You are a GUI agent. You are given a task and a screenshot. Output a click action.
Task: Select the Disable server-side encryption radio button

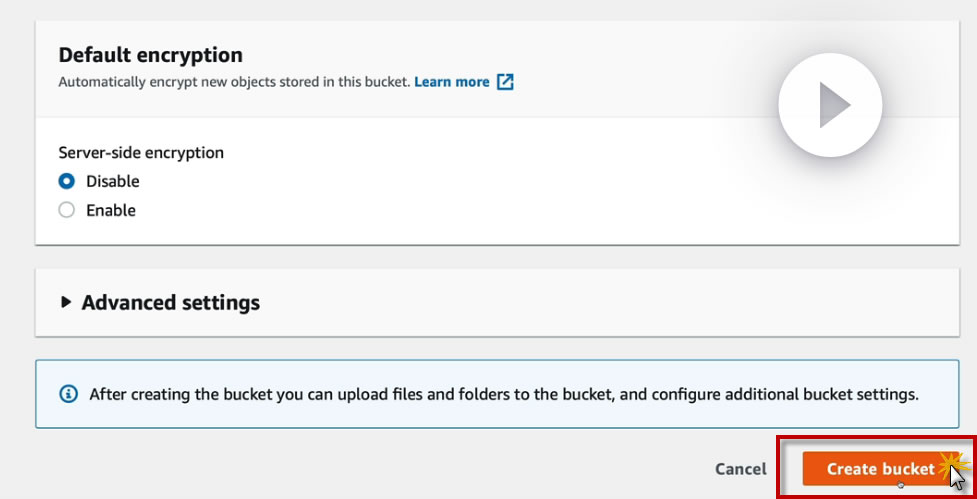pyautogui.click(x=67, y=182)
